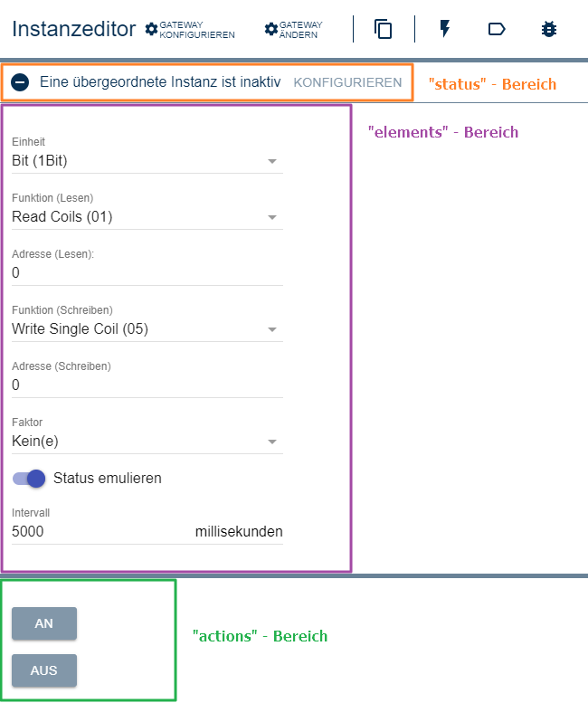
Task: Click the label tag icon
Action: [x=497, y=29]
